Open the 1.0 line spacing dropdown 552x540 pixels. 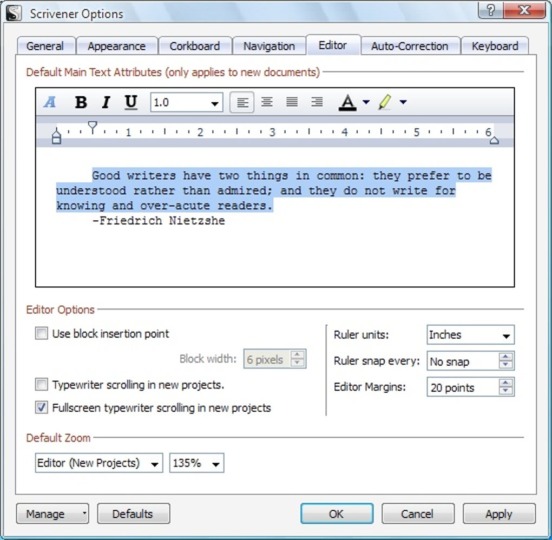click(187, 102)
